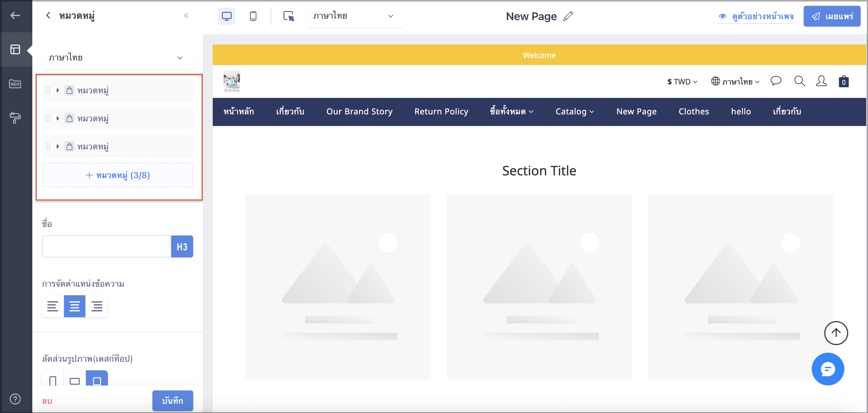Click the middle placeholder product image

click(539, 287)
